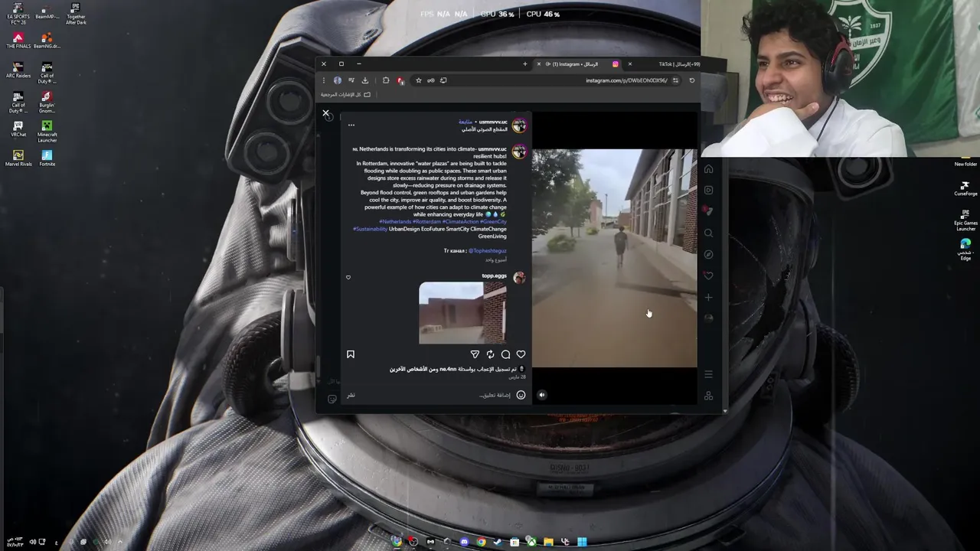Click the post comment button
This screenshot has width=980, height=551.
coord(351,395)
